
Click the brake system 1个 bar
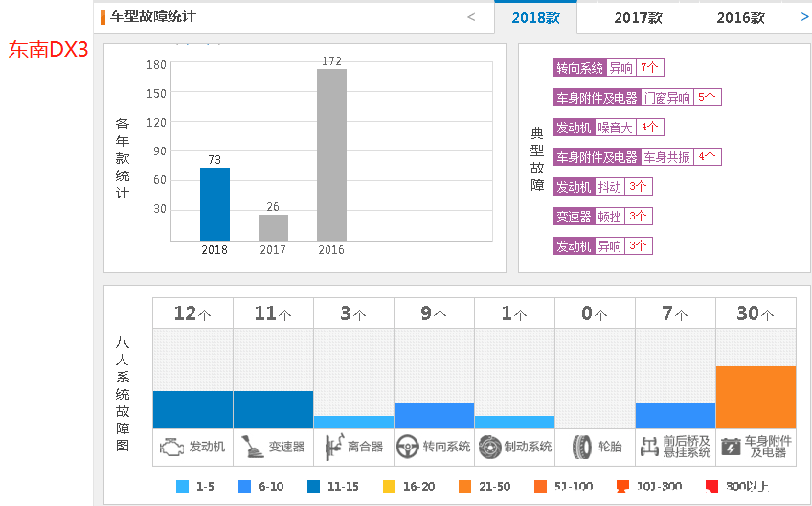click(515, 422)
